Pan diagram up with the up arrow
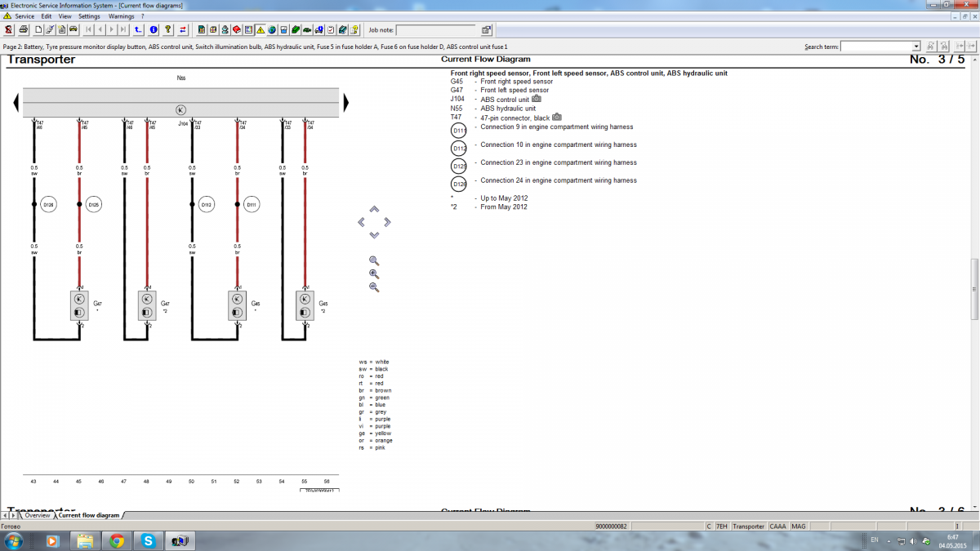 [x=374, y=210]
